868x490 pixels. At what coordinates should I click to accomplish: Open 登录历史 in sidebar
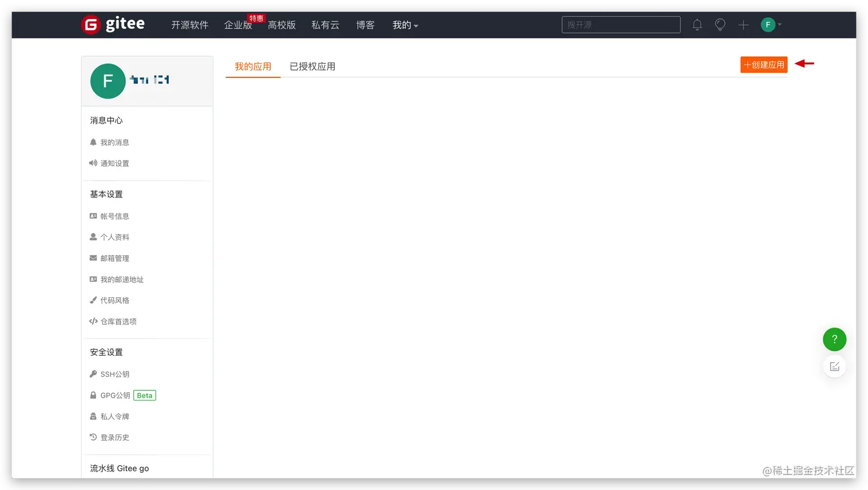[110, 437]
